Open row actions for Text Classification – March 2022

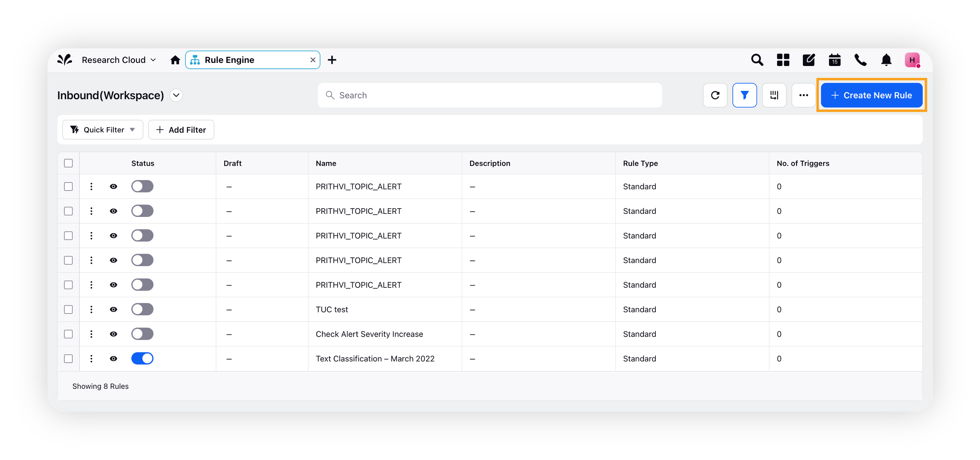point(91,359)
